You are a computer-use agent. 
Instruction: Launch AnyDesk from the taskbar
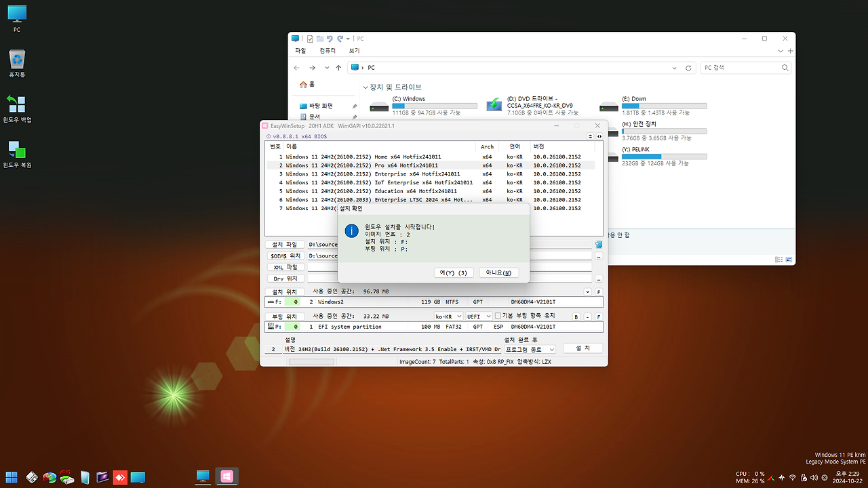pyautogui.click(x=120, y=477)
